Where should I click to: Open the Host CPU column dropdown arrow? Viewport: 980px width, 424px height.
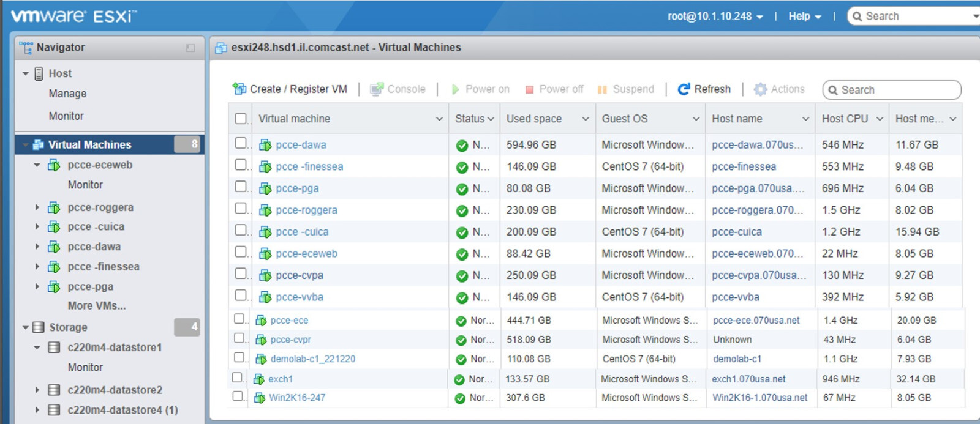coord(880,119)
